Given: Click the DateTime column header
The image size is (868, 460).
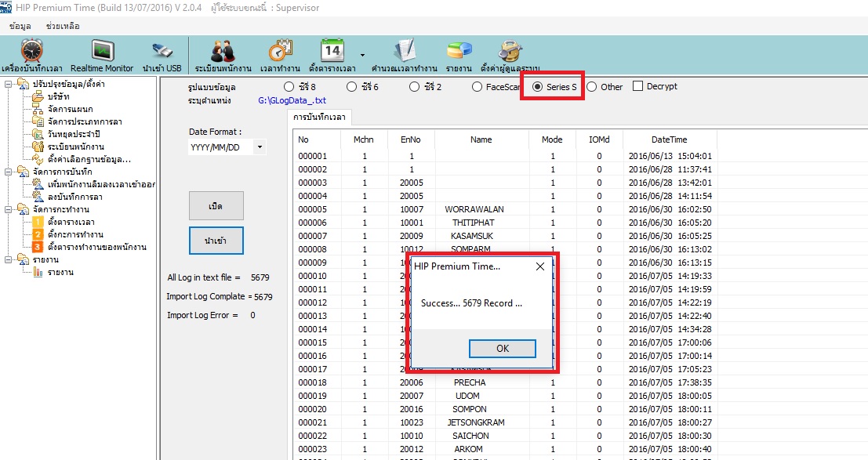Looking at the screenshot, I should coord(670,139).
